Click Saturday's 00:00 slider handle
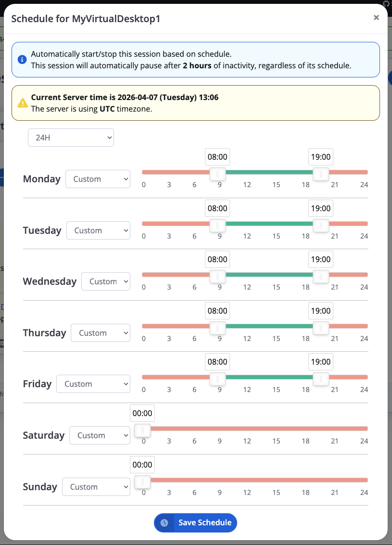Viewport: 392px width, 545px height. coord(142,430)
